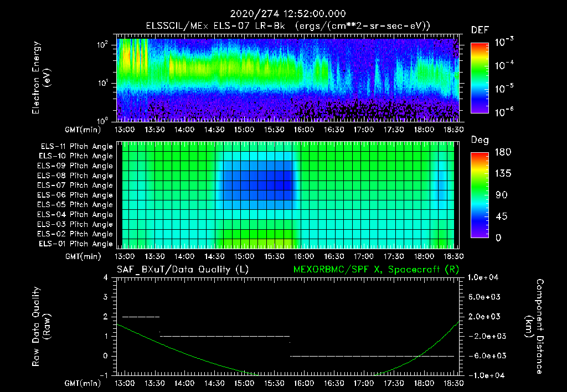Pick the Deg pitch angle color scale bar

(x=480, y=195)
